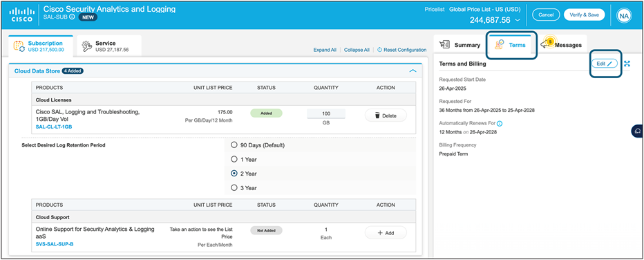
Task: Click the Terms tab icon
Action: click(500, 44)
